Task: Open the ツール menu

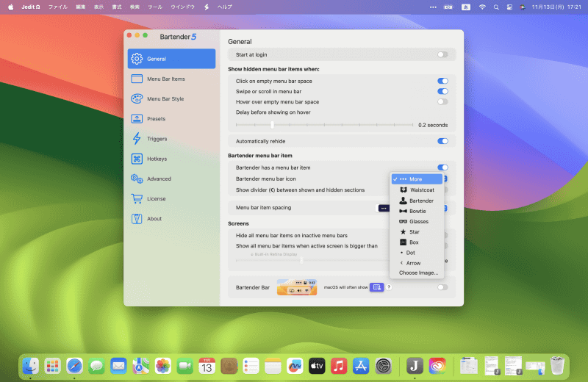Action: [x=155, y=7]
